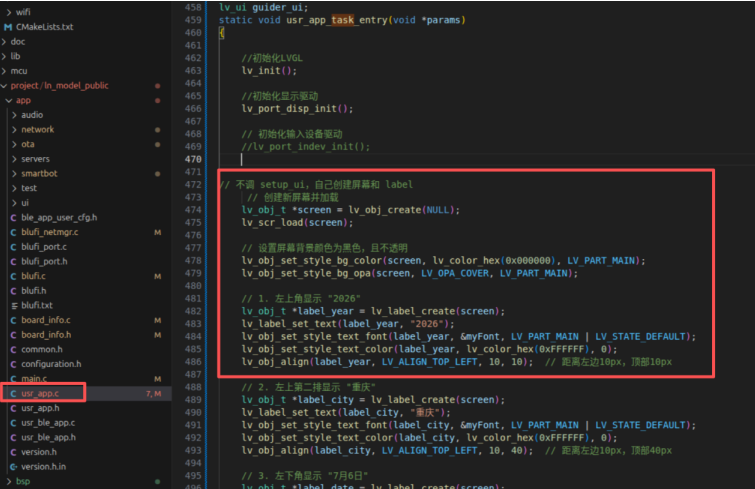Click the C icon beside blufi.c
Image resolution: width=755 pixels, height=489 pixels.
[13, 276]
